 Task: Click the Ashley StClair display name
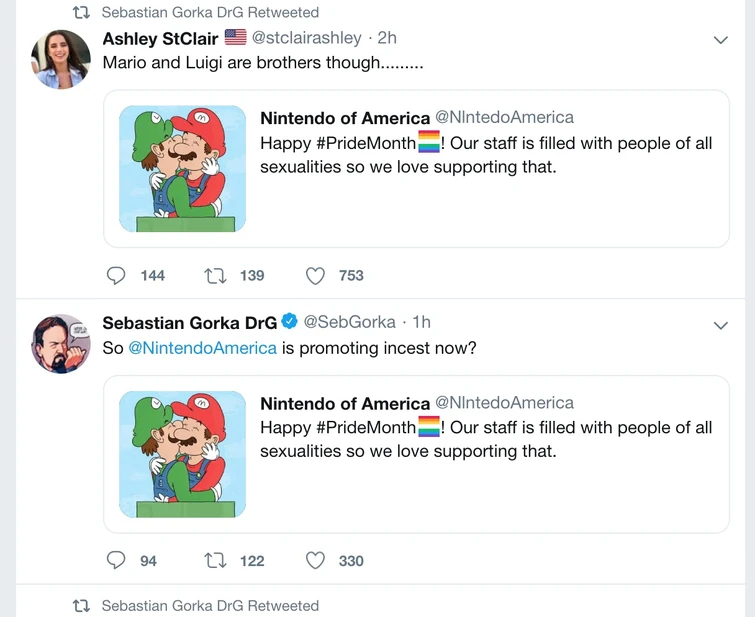(x=160, y=38)
